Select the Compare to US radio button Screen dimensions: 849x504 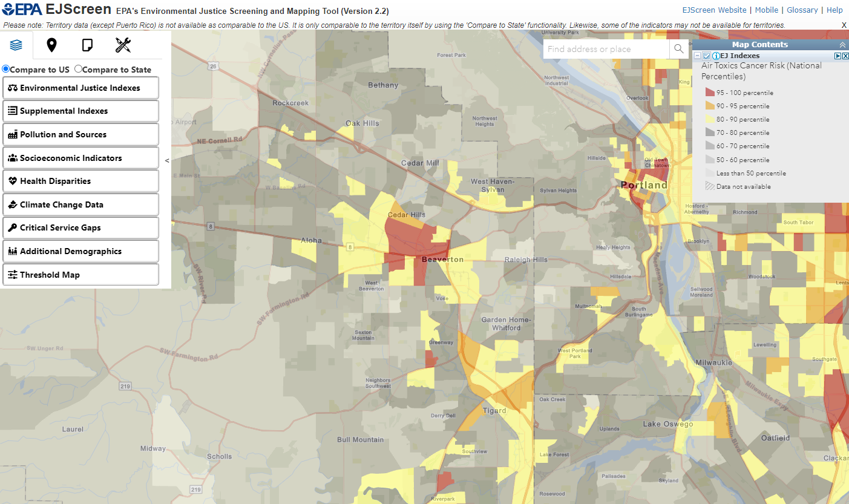tap(6, 69)
